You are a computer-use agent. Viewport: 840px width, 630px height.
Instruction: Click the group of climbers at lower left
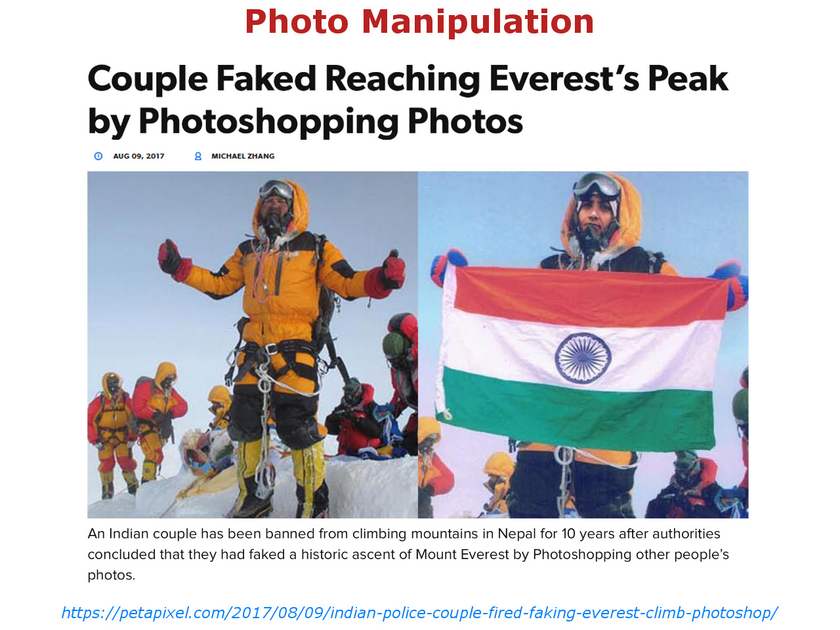pos(136,427)
